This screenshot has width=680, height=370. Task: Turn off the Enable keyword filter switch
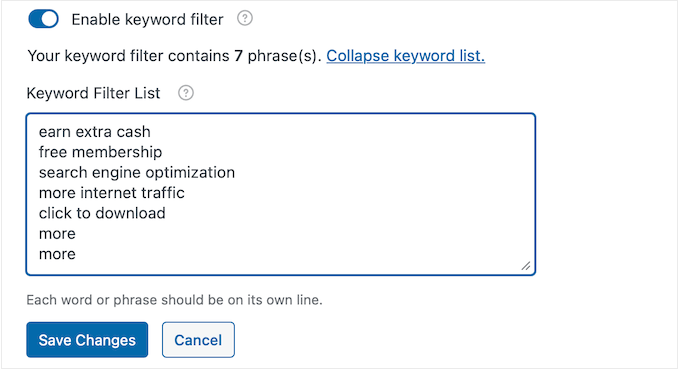[43, 19]
